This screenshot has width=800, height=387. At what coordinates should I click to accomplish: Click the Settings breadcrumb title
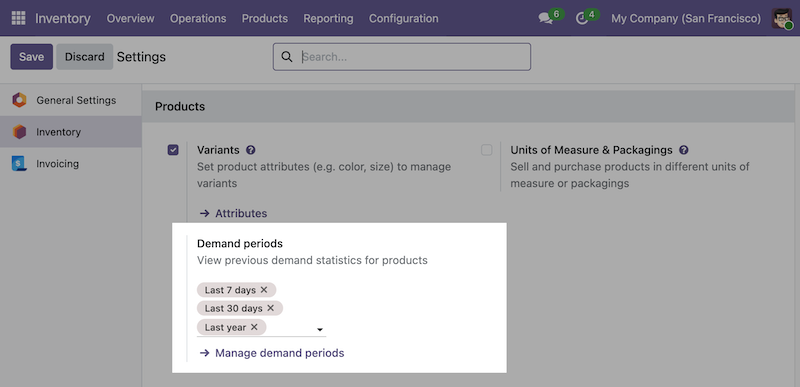coord(141,57)
